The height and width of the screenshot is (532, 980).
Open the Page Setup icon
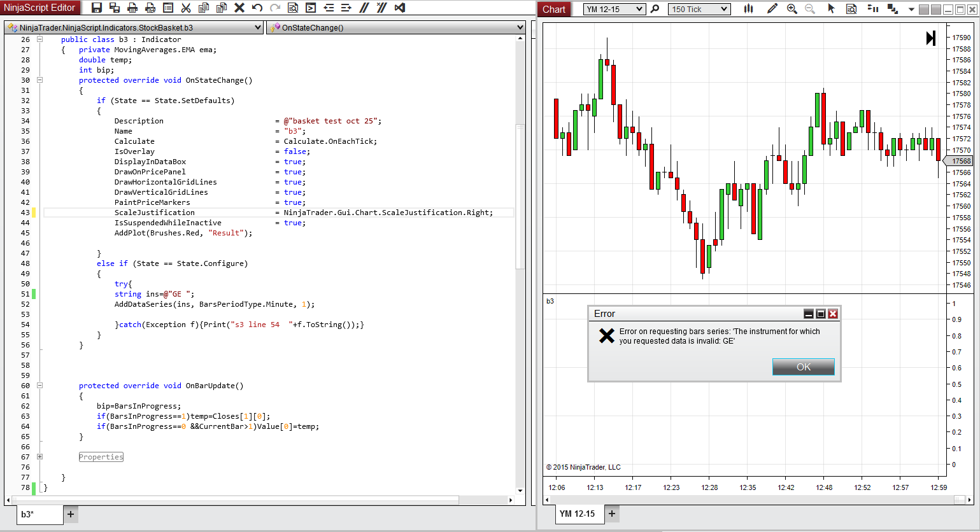pos(168,8)
